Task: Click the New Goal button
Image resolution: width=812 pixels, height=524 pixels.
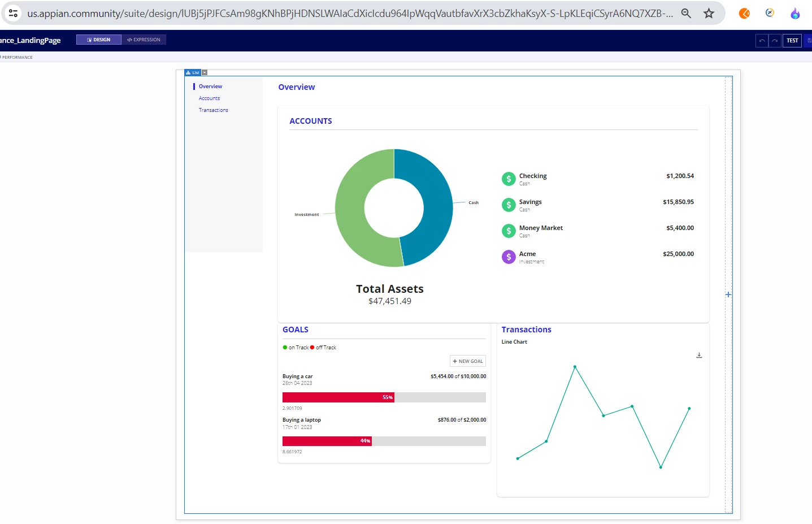Action: [x=468, y=361]
